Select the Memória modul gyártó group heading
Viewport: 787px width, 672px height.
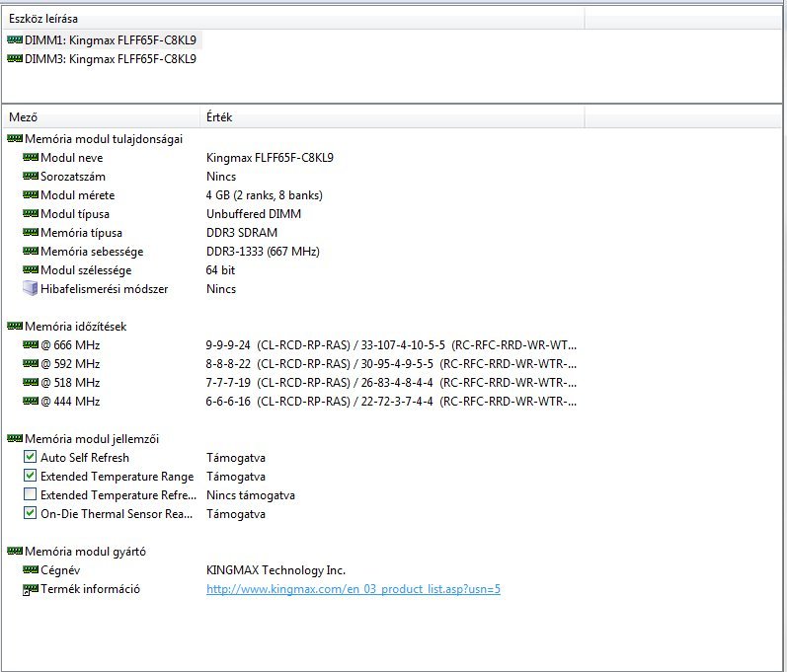coord(85,552)
